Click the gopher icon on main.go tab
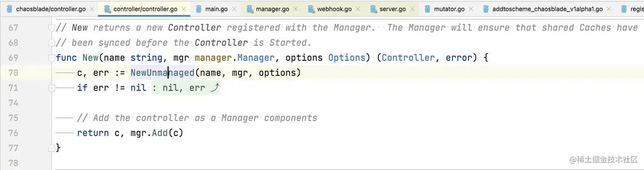The width and height of the screenshot is (644, 170). [198, 9]
